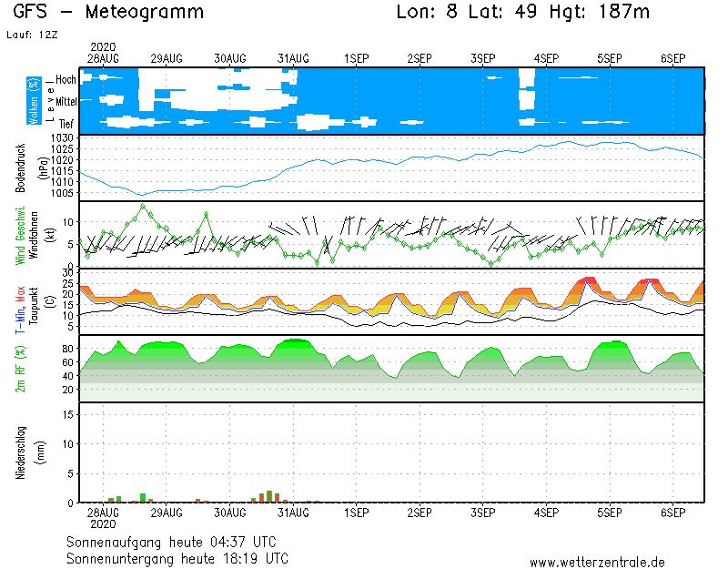Click the Sonnenaufgang heute 04:37 UTC text
This screenshot has width=728, height=569.
pyautogui.click(x=177, y=542)
